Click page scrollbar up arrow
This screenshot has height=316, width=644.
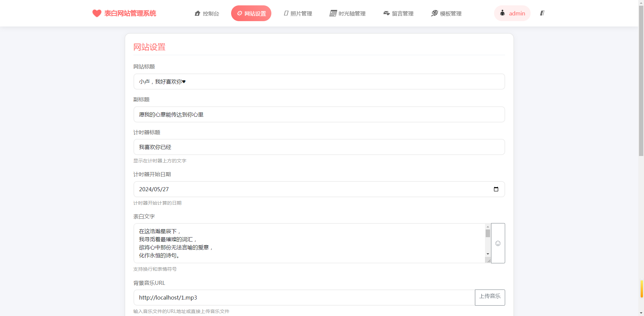641,3
